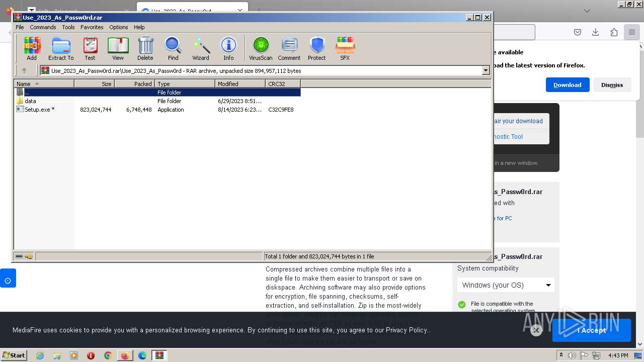Image resolution: width=644 pixels, height=362 pixels.
Task: Click the Delete trash icon
Action: (x=145, y=48)
